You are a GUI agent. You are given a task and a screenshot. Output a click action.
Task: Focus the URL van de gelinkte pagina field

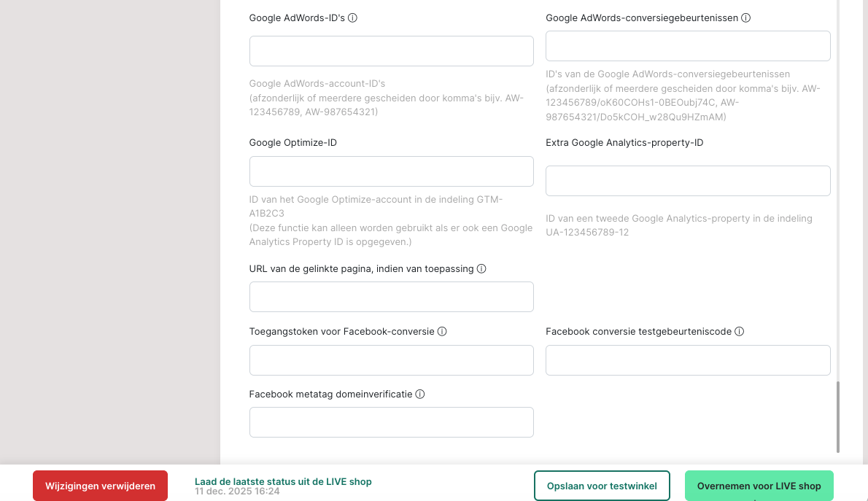[x=391, y=297]
